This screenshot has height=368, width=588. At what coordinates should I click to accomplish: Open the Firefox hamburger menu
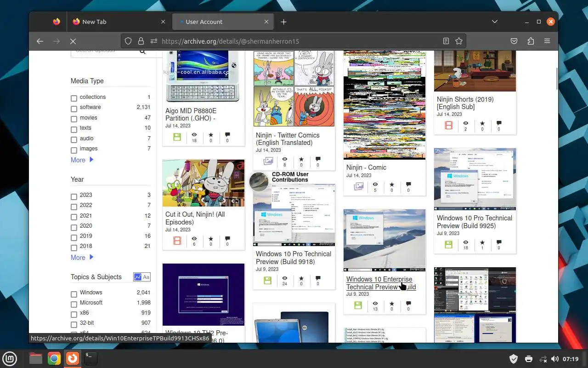tap(547, 41)
